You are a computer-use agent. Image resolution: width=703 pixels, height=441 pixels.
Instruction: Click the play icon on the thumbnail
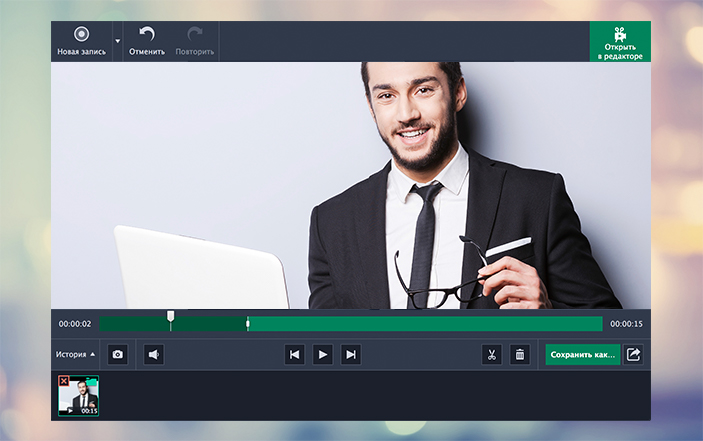tap(70, 410)
